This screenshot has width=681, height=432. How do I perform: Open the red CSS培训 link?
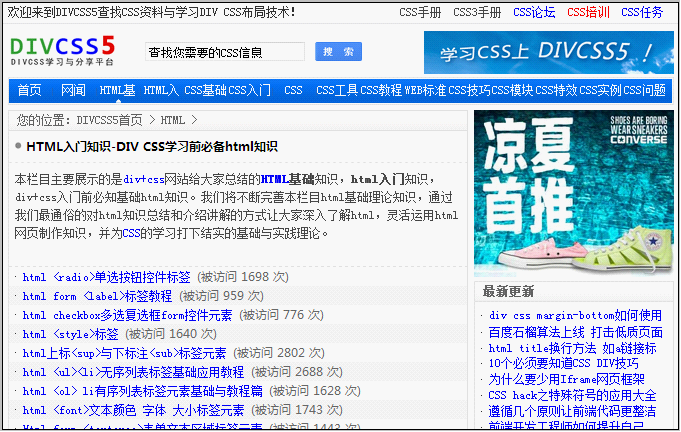click(x=587, y=13)
